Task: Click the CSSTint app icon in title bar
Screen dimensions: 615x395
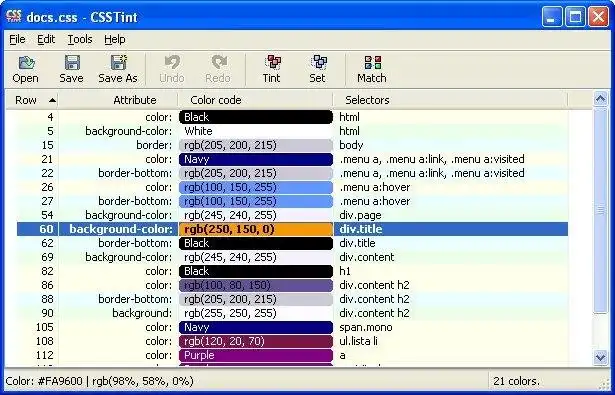Action: 14,16
